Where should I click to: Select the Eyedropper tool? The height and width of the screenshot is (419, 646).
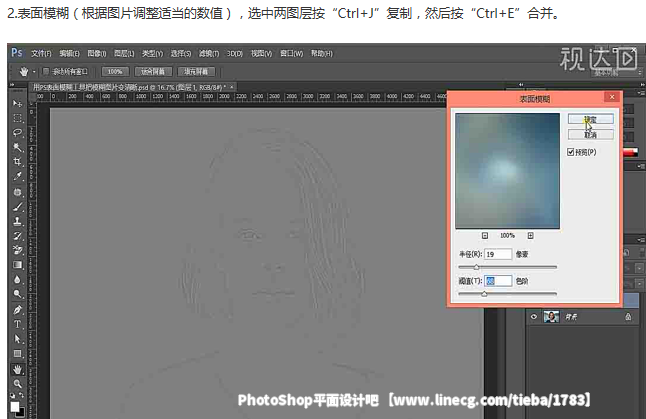tap(17, 176)
